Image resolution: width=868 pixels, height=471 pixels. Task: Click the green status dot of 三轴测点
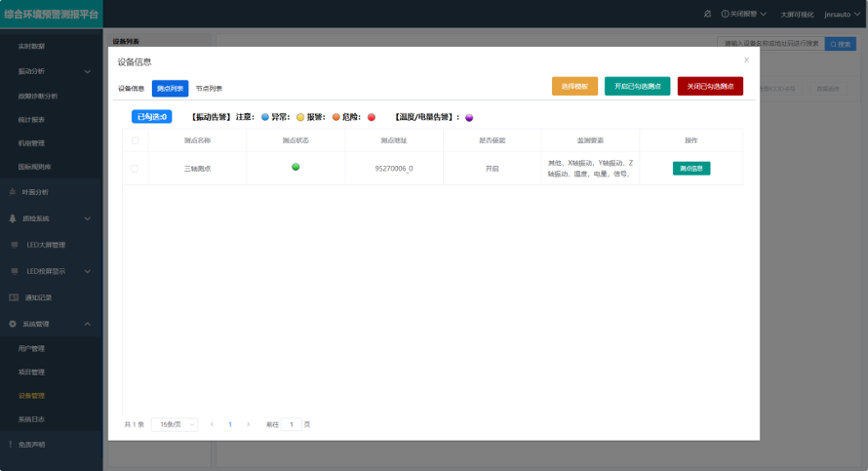tap(296, 167)
